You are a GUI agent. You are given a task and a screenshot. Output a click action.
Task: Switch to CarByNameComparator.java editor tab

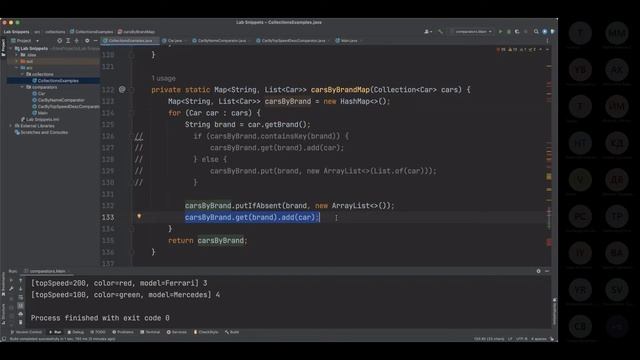222,41
